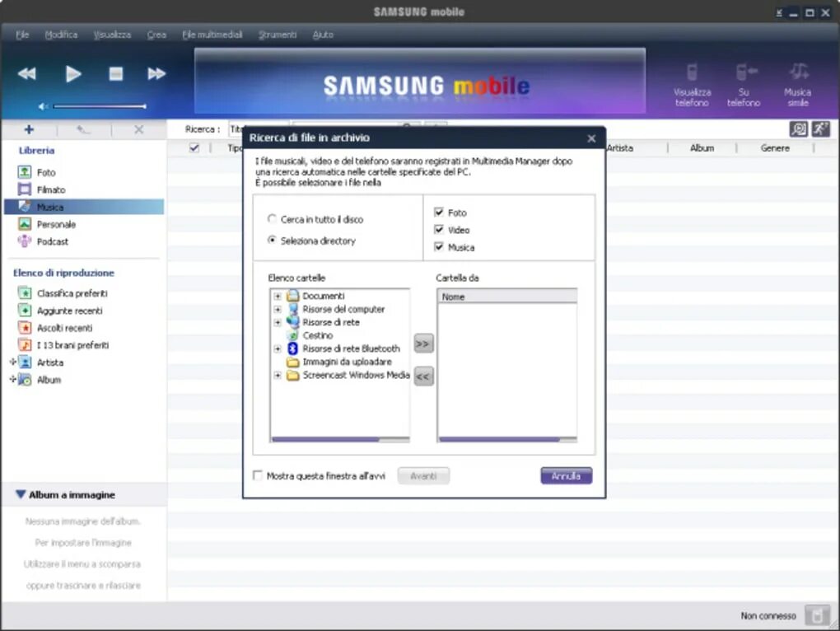Image resolution: width=840 pixels, height=631 pixels.
Task: Click the running figure icon top right
Action: point(821,129)
